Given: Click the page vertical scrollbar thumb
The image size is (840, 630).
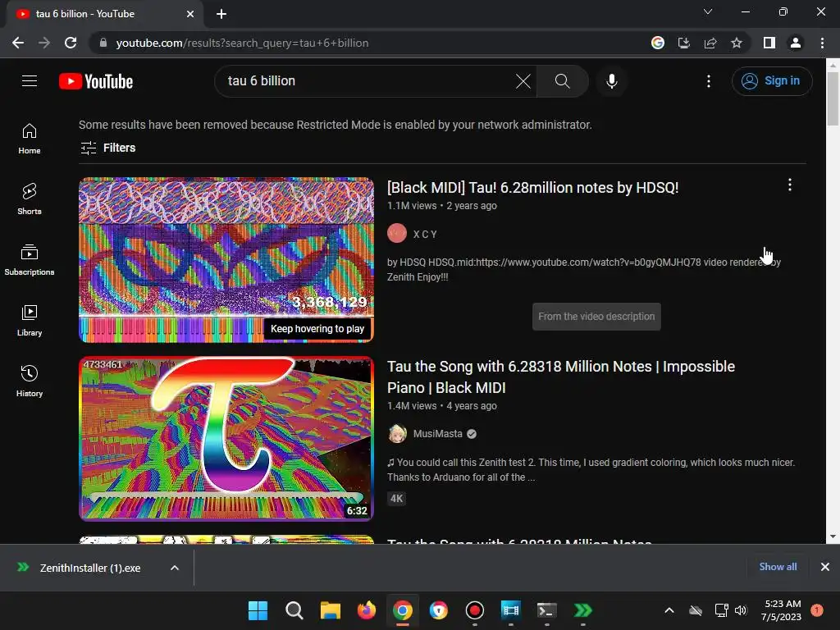Looking at the screenshot, I should 833,99.
